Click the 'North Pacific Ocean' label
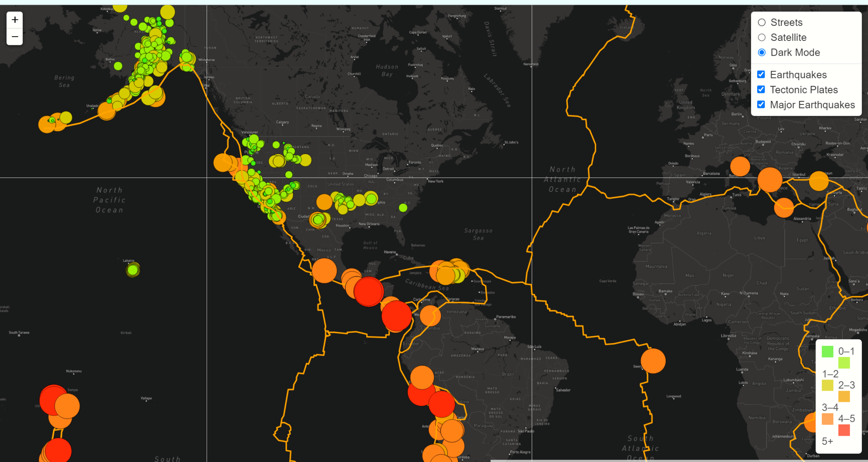 click(109, 200)
